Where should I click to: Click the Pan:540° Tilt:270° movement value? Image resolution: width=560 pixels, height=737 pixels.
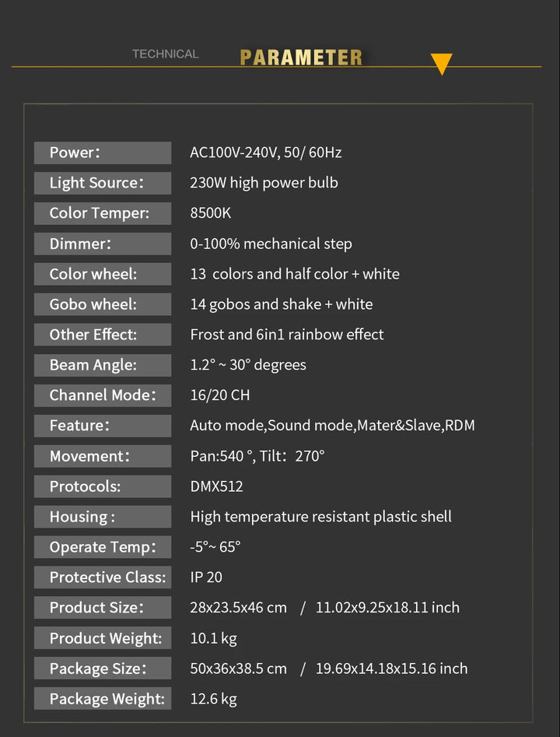[257, 456]
